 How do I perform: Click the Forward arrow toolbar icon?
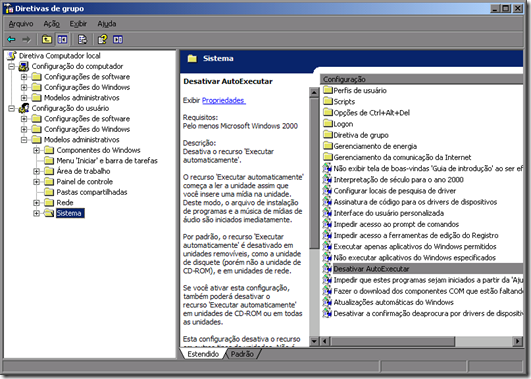[x=26, y=40]
